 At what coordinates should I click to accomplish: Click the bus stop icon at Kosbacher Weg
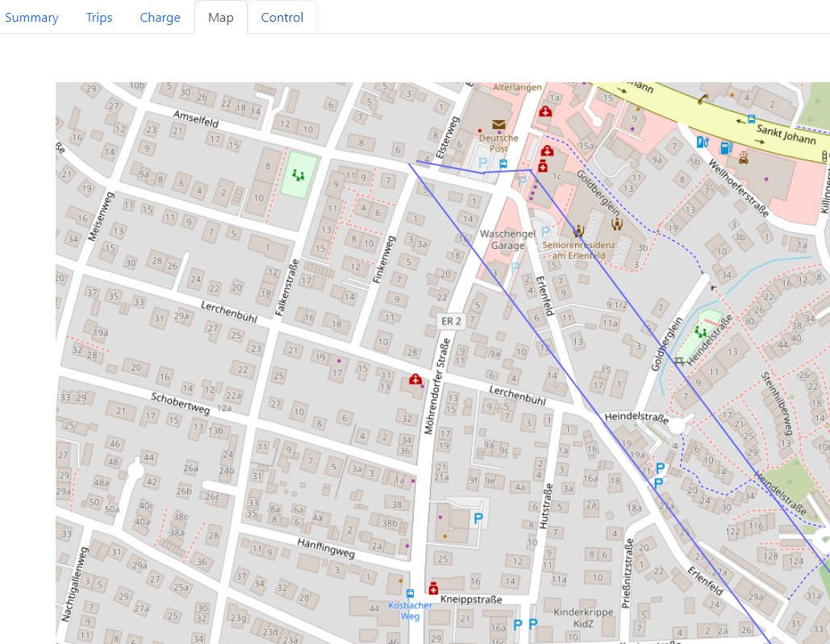[412, 593]
